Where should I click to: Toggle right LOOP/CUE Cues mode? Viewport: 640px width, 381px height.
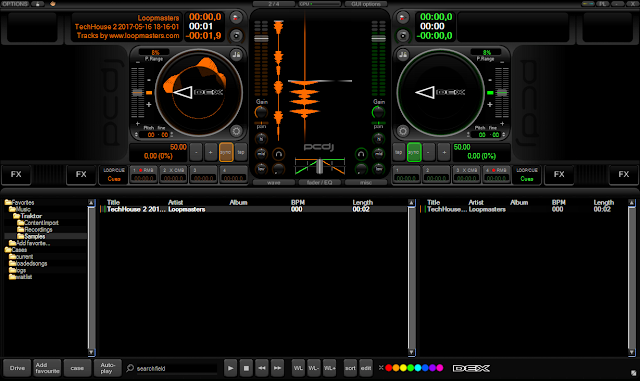(527, 174)
